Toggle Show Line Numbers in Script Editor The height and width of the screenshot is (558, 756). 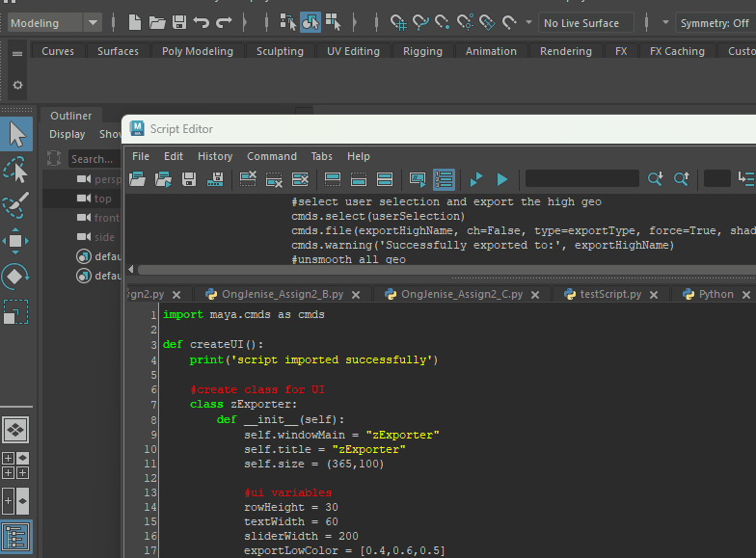pyautogui.click(x=444, y=179)
